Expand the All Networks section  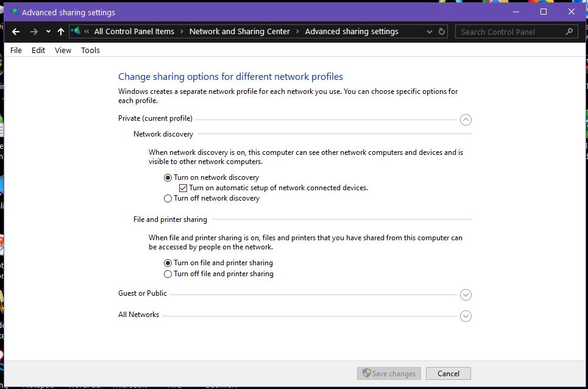click(466, 316)
